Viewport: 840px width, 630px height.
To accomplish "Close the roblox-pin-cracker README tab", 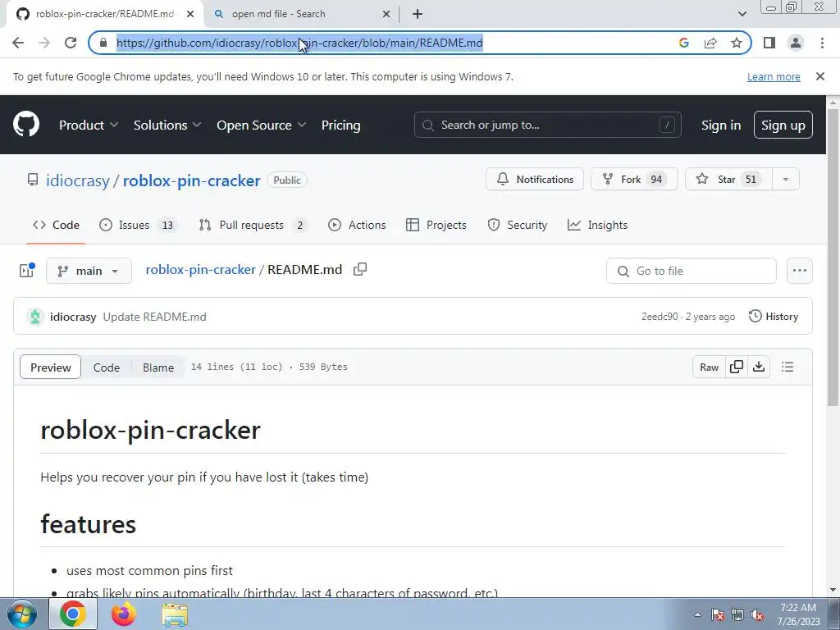I will (190, 14).
